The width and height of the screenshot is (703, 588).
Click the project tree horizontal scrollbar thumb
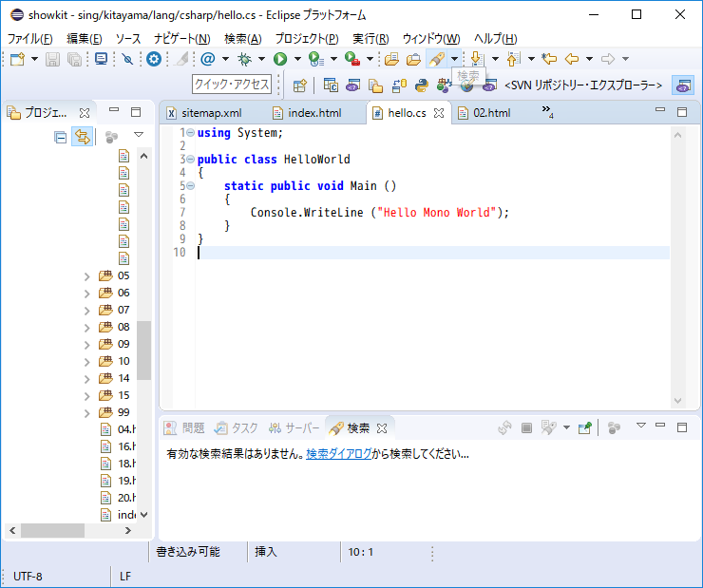pos(52,530)
